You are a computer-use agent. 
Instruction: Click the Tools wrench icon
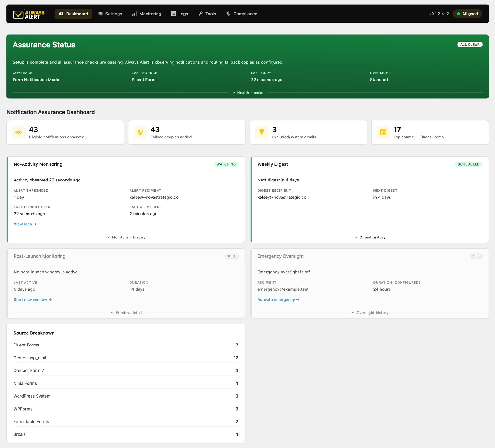[200, 14]
